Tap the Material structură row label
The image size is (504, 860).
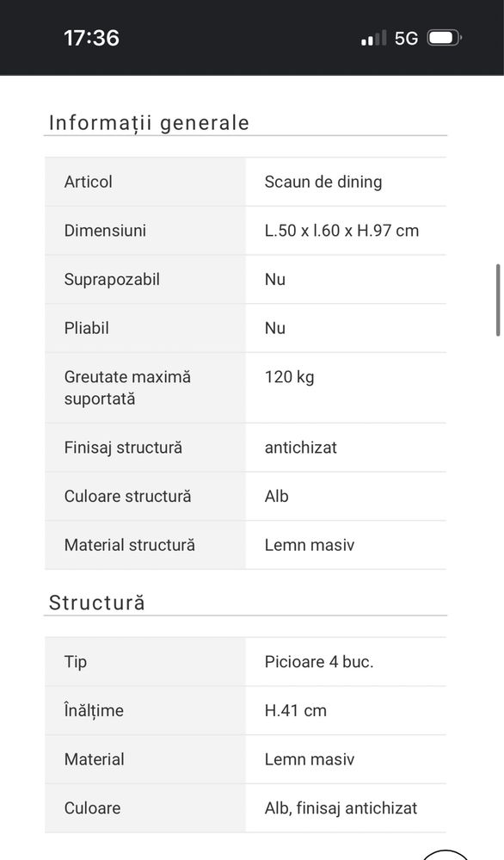[129, 545]
